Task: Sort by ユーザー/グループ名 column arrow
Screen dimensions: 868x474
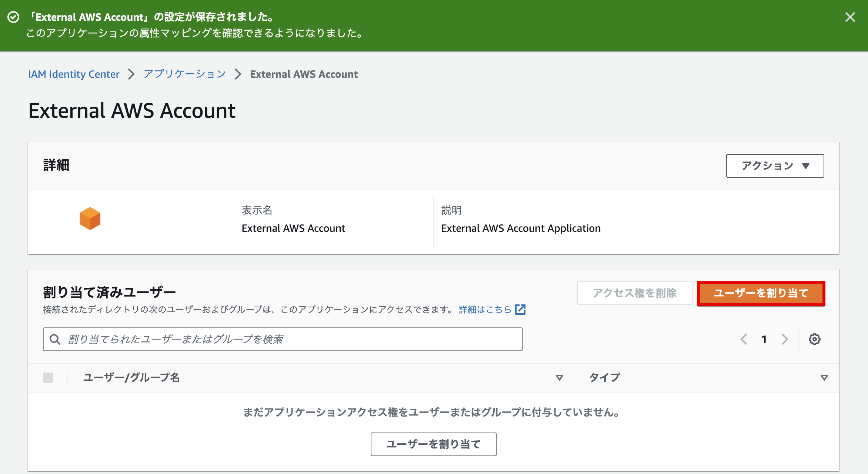Action: 560,378
